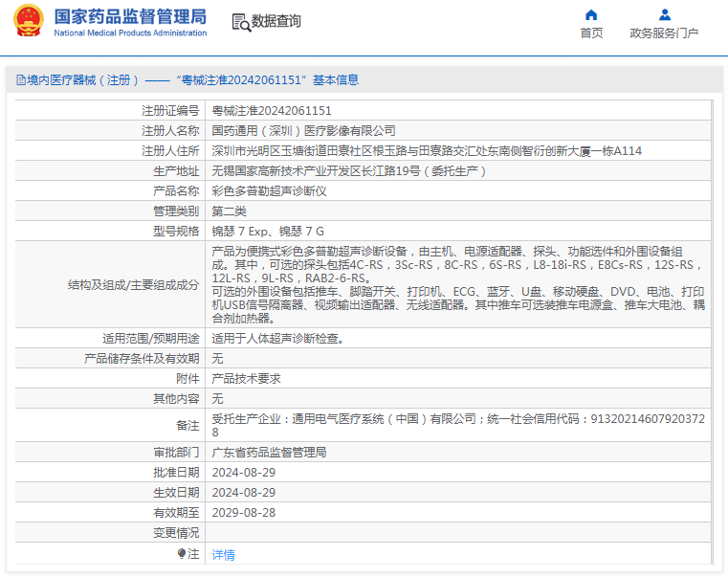Open the 数据查询 search icon
The image size is (728, 578).
tap(241, 22)
